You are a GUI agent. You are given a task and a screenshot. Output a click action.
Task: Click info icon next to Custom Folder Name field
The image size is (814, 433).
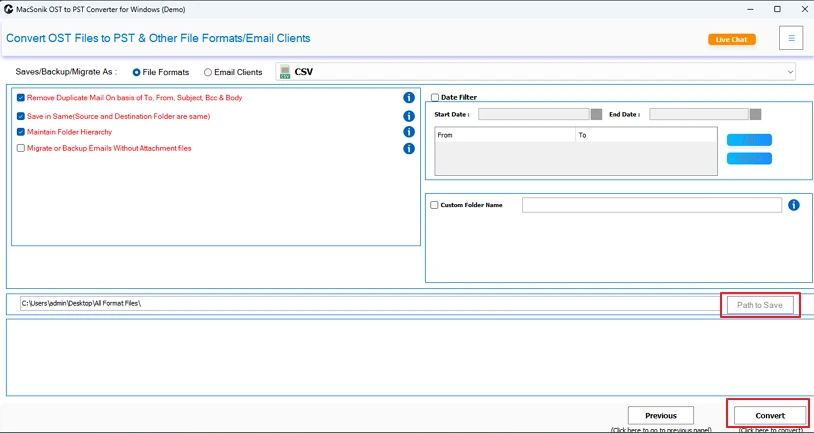pos(794,205)
